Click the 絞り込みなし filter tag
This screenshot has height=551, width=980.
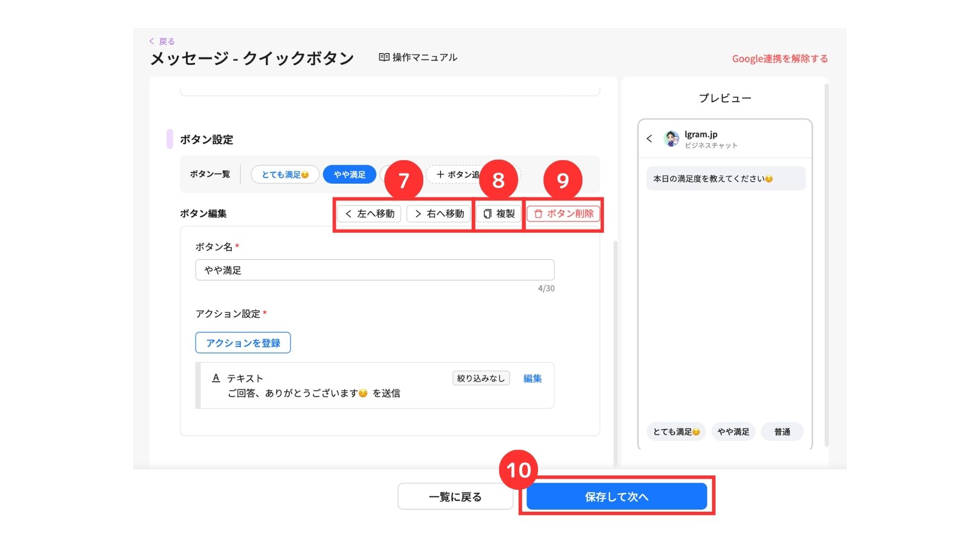[x=481, y=378]
